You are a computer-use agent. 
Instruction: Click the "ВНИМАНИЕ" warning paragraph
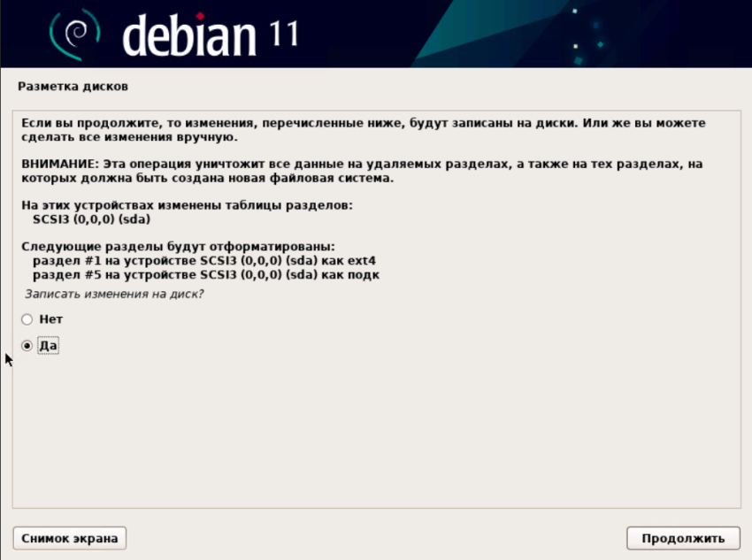362,171
